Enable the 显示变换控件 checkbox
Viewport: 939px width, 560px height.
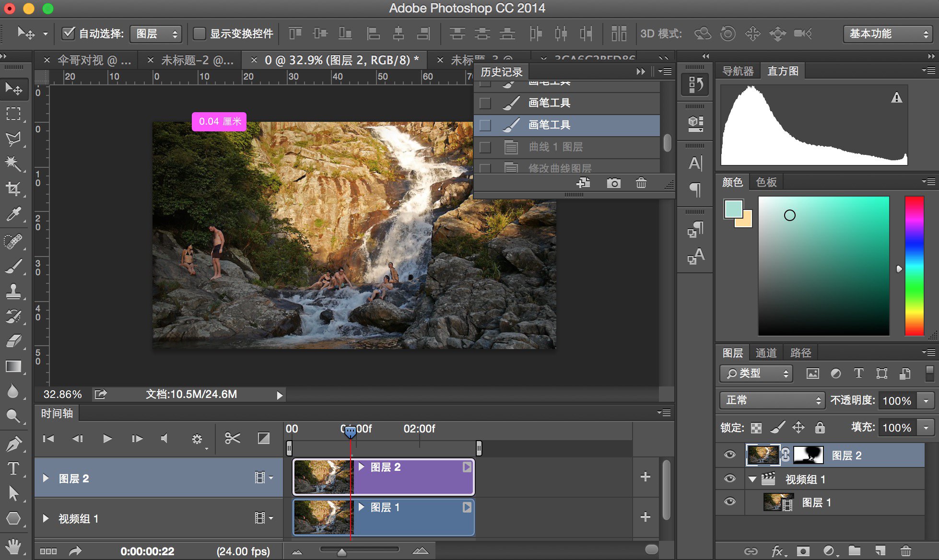(x=199, y=33)
